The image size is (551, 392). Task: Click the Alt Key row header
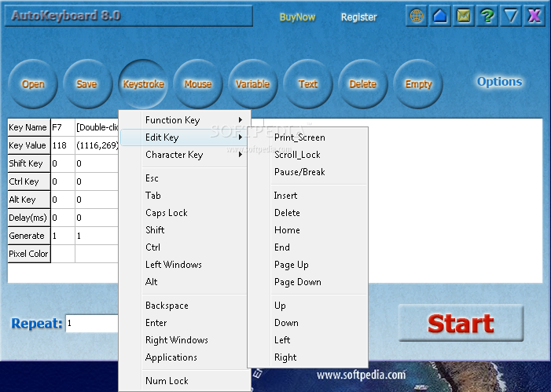click(29, 200)
